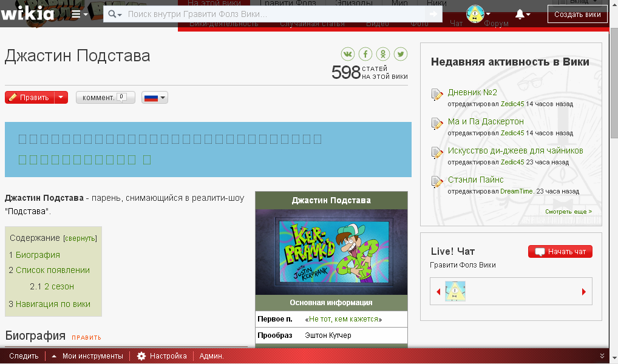Open the search magnifier dropdown
618x364 pixels.
click(x=115, y=14)
